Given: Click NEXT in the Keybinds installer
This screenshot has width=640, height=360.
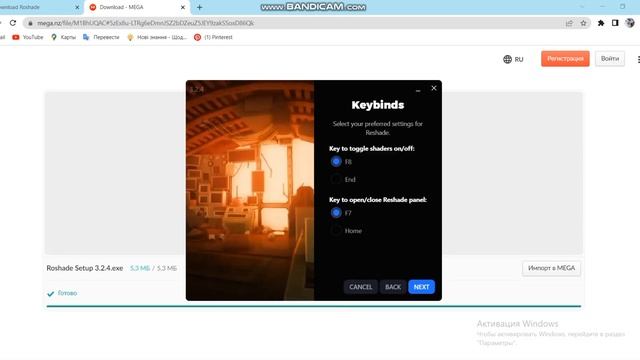Looking at the screenshot, I should [x=421, y=287].
